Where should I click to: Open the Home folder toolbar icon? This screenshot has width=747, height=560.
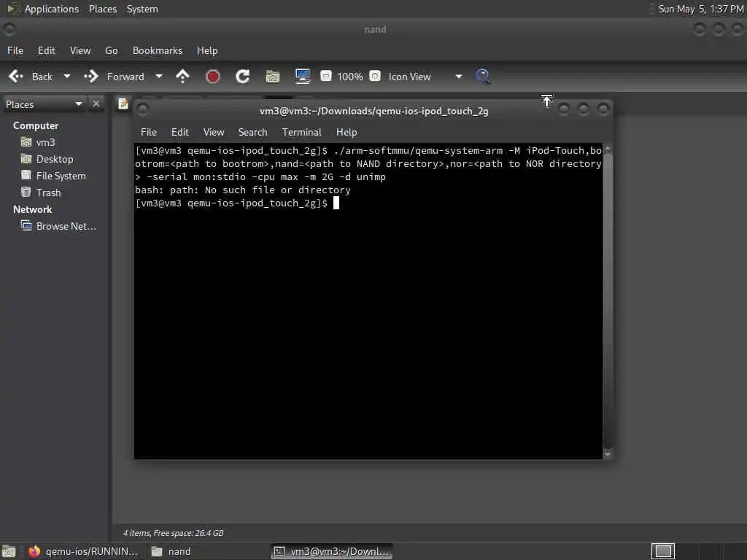coord(273,76)
